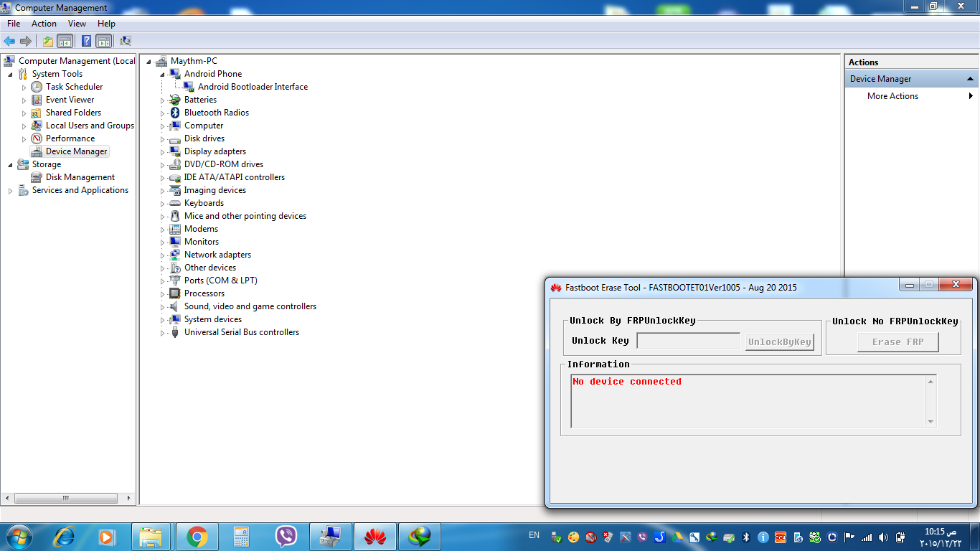Expand the Services and Applications node

[10, 190]
